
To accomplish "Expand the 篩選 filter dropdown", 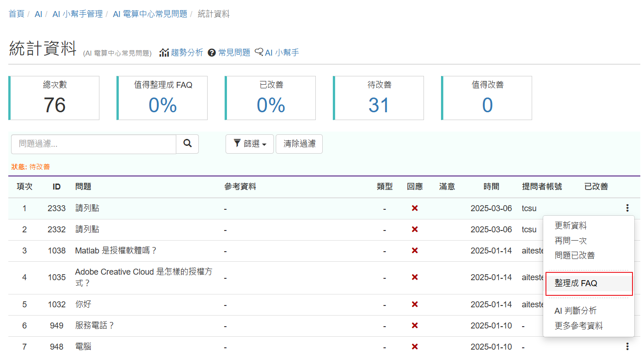I will tap(249, 144).
